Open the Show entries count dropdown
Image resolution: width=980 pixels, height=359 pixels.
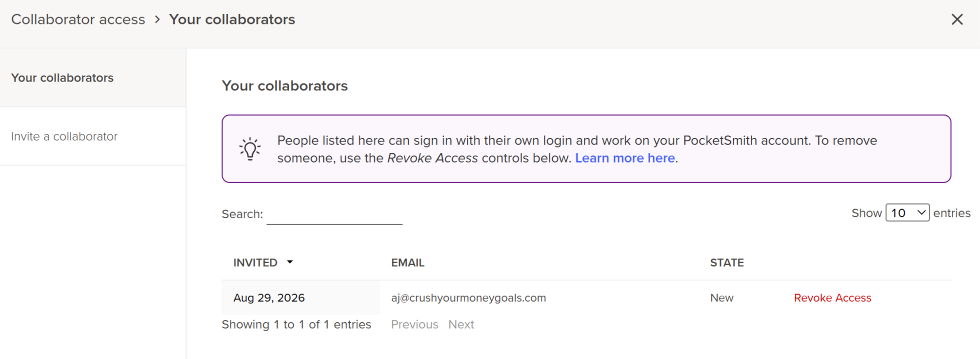pos(907,213)
